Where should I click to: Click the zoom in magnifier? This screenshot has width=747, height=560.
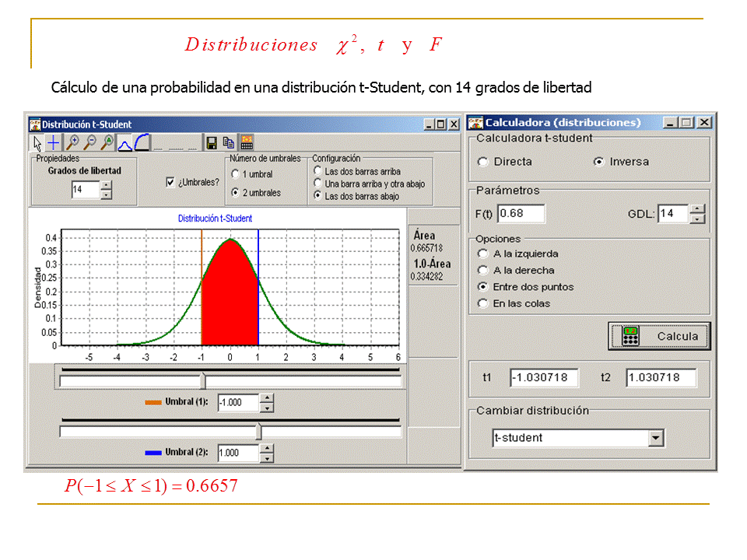(72, 142)
